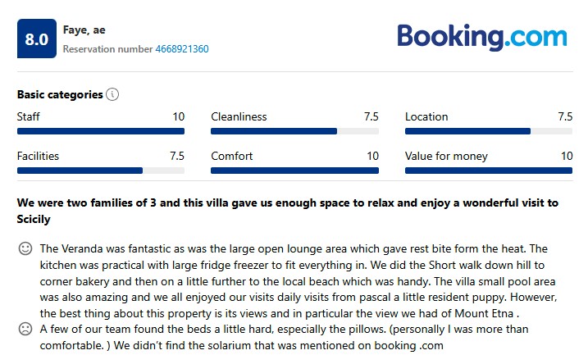The width and height of the screenshot is (588, 364).
Task: Open reservation number 4668921360 link
Action: pyautogui.click(x=182, y=49)
